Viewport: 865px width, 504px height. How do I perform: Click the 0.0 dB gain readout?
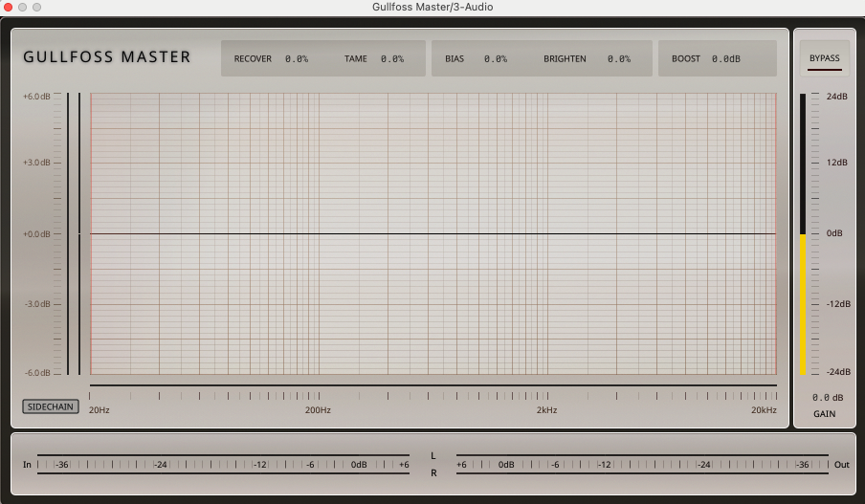(x=827, y=398)
